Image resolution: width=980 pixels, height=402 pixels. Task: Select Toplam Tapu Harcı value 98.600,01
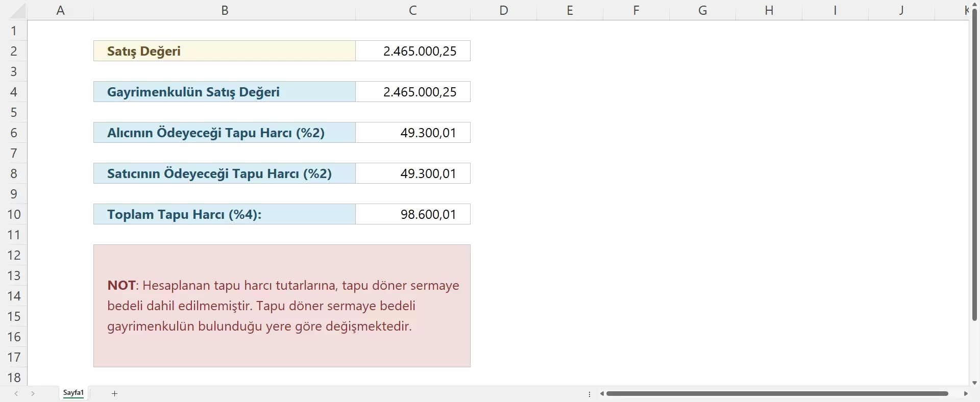click(412, 214)
